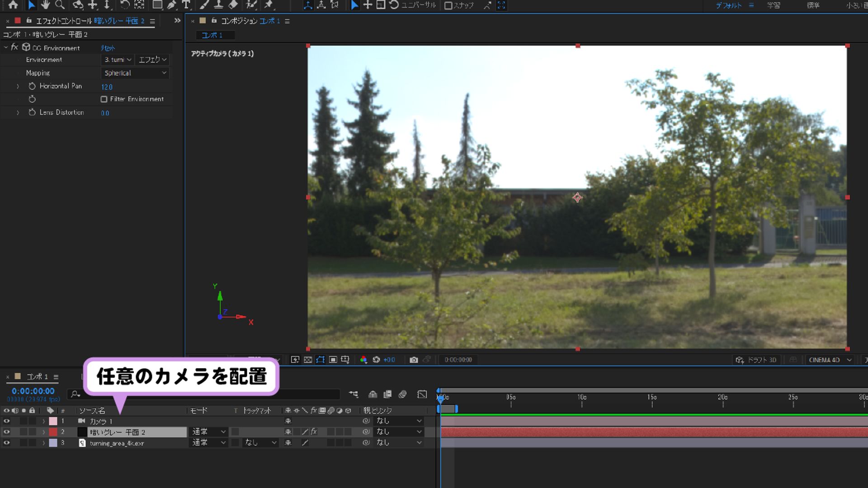Image resolution: width=868 pixels, height=488 pixels.
Task: Select the コンポ 1 viewer tab
Action: [x=212, y=35]
